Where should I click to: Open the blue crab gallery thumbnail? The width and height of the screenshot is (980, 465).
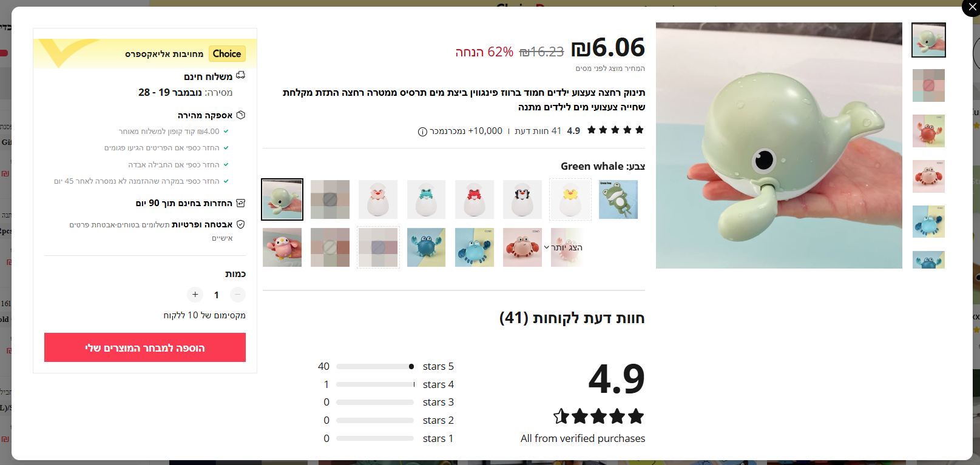pos(928,221)
